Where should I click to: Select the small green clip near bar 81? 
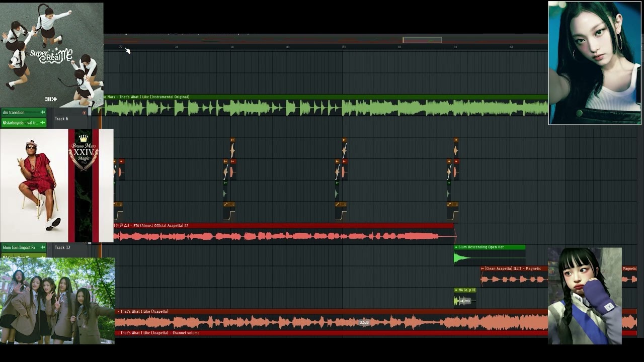(337, 191)
